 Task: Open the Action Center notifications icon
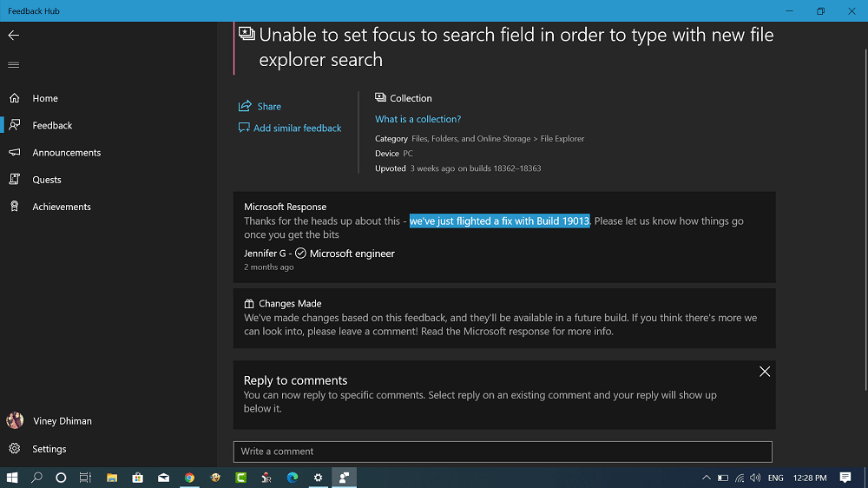[845, 478]
